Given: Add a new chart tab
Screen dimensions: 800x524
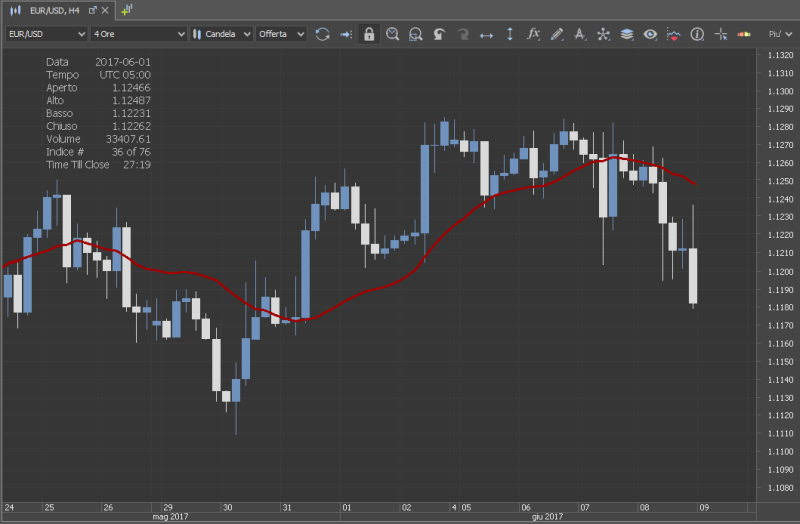Looking at the screenshot, I should tap(126, 9).
